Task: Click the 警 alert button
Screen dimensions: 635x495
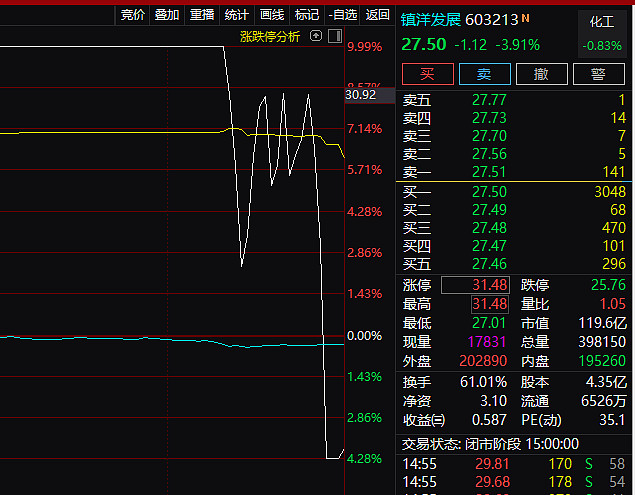Action: pos(599,74)
